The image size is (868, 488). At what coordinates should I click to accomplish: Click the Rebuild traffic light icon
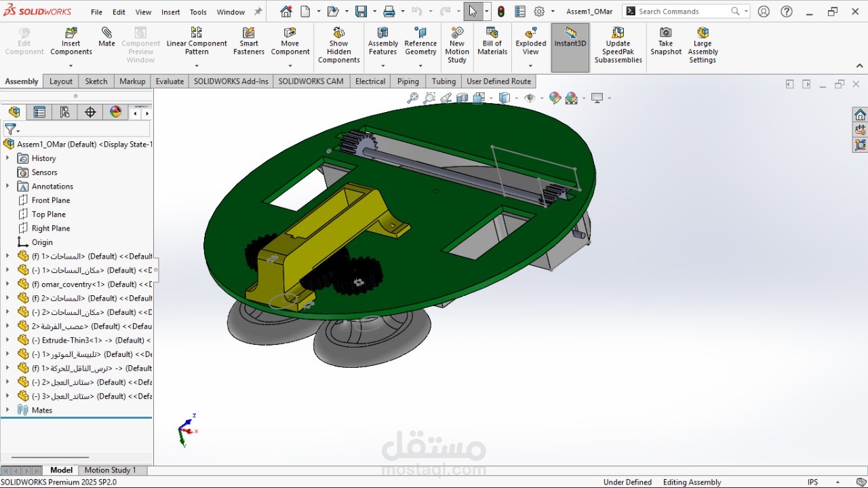[x=501, y=12]
